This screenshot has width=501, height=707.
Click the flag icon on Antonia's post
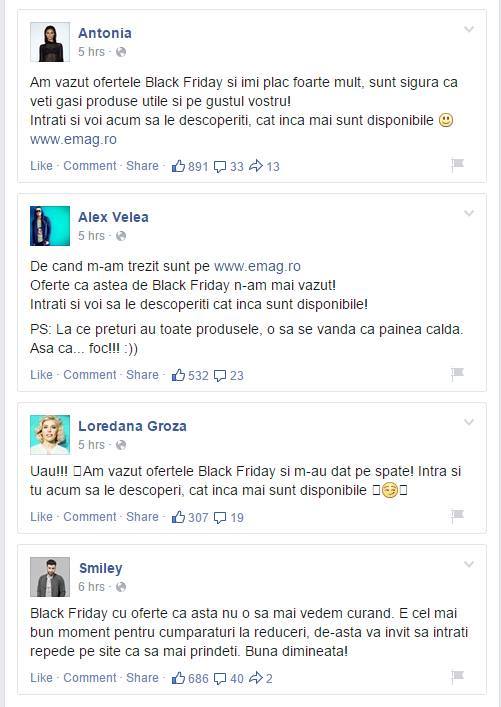tap(457, 165)
